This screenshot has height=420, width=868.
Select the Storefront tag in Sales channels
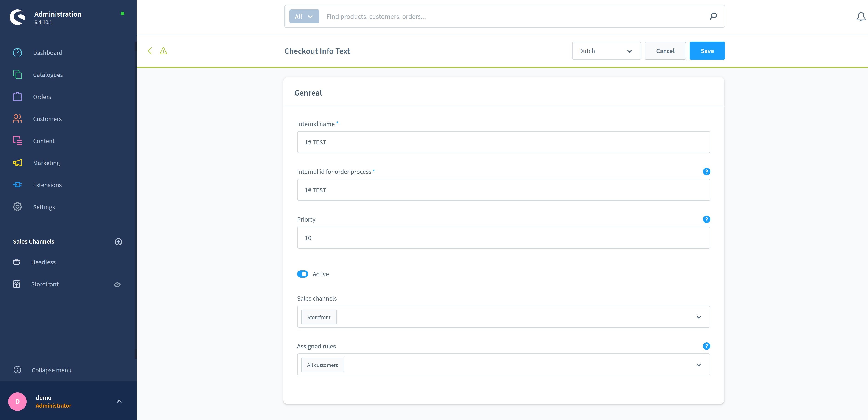(319, 317)
